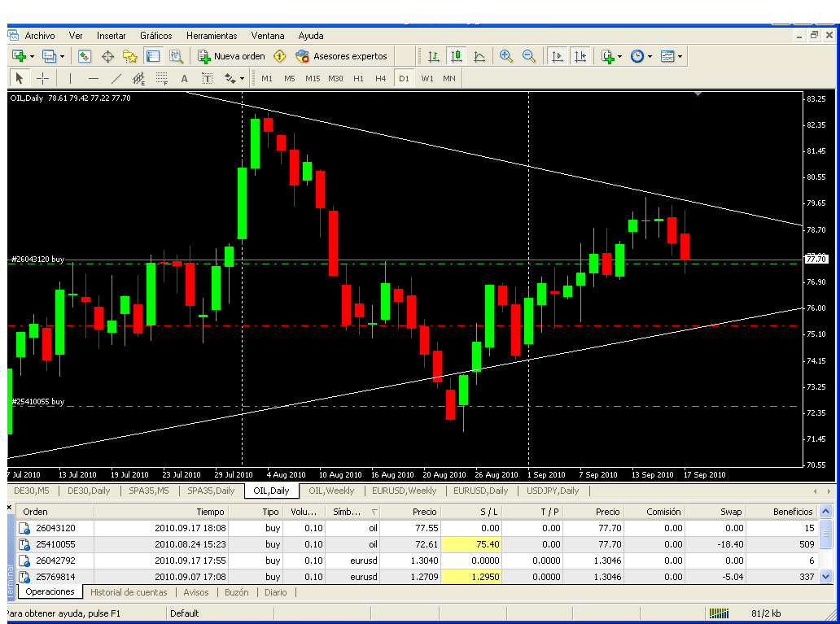The height and width of the screenshot is (624, 840).
Task: Open a new chart window via toolbar icon
Action: point(19,55)
